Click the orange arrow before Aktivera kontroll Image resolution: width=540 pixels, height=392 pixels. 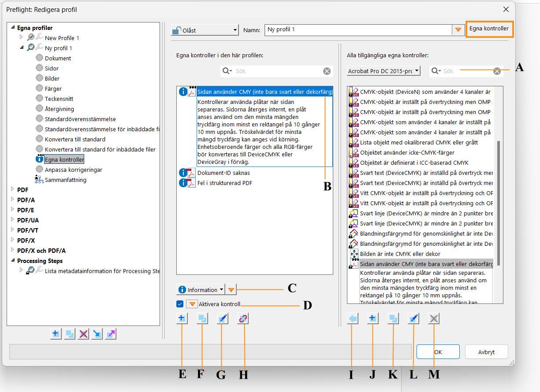click(x=192, y=304)
